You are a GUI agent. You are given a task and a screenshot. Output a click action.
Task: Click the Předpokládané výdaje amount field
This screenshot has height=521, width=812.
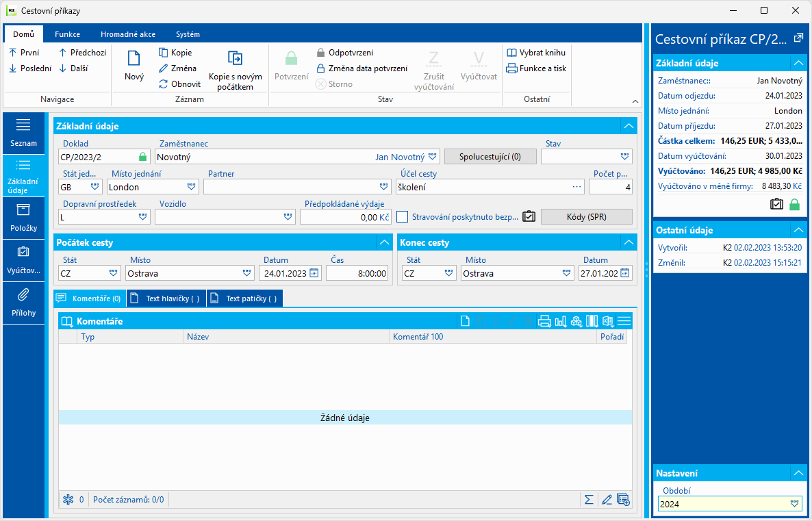pos(346,218)
